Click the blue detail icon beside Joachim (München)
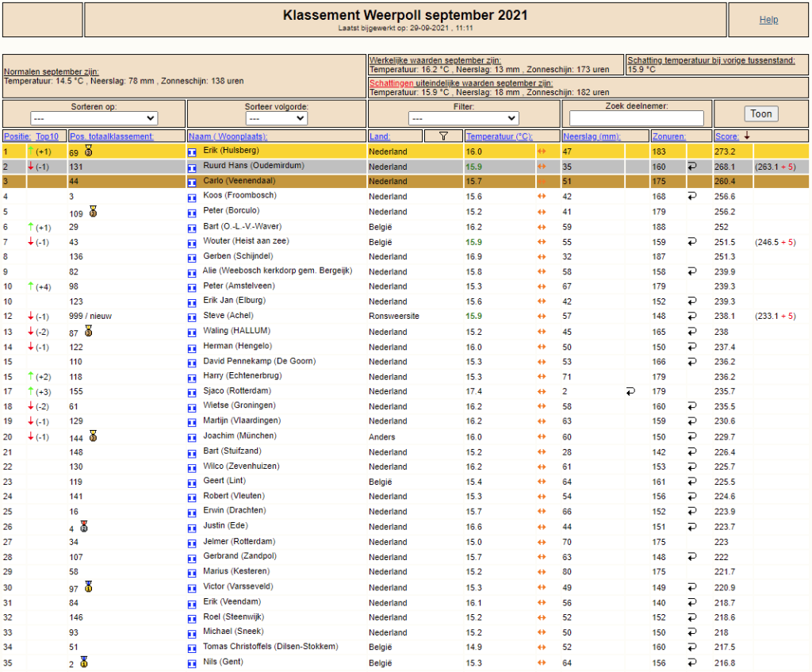This screenshot has width=812, height=672. tap(192, 438)
